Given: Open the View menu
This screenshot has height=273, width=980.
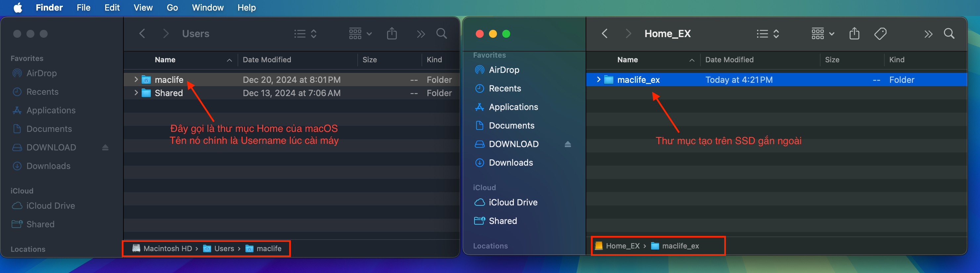Looking at the screenshot, I should coord(143,8).
